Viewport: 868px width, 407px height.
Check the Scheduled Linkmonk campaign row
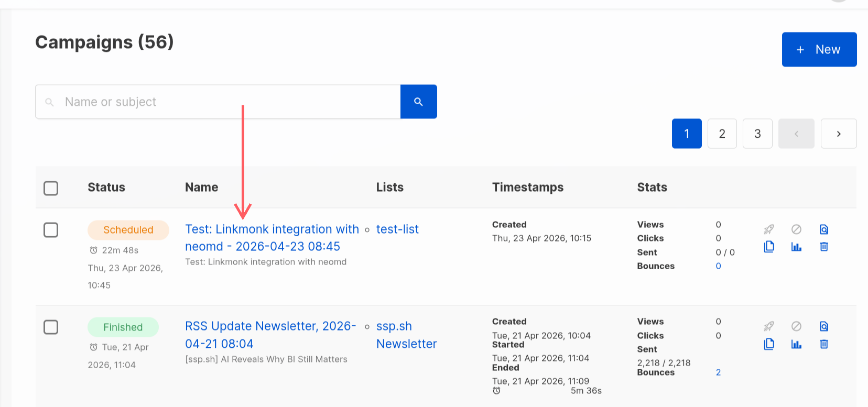(51, 230)
